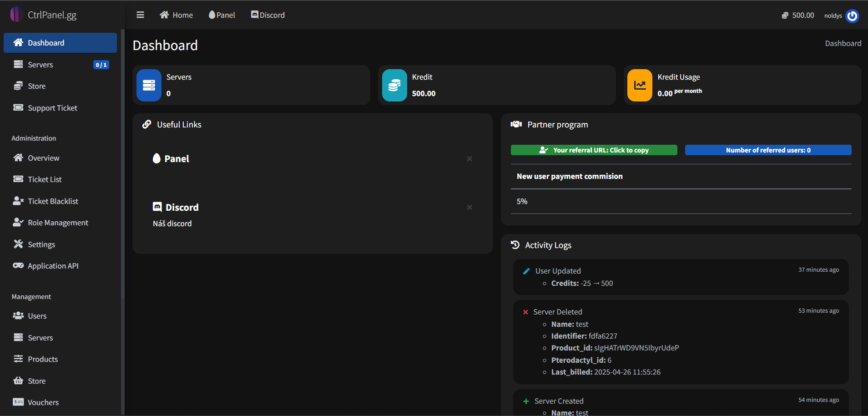Open the Panel link in Useful Links
Viewport: 868px width, 416px height.
tap(177, 159)
